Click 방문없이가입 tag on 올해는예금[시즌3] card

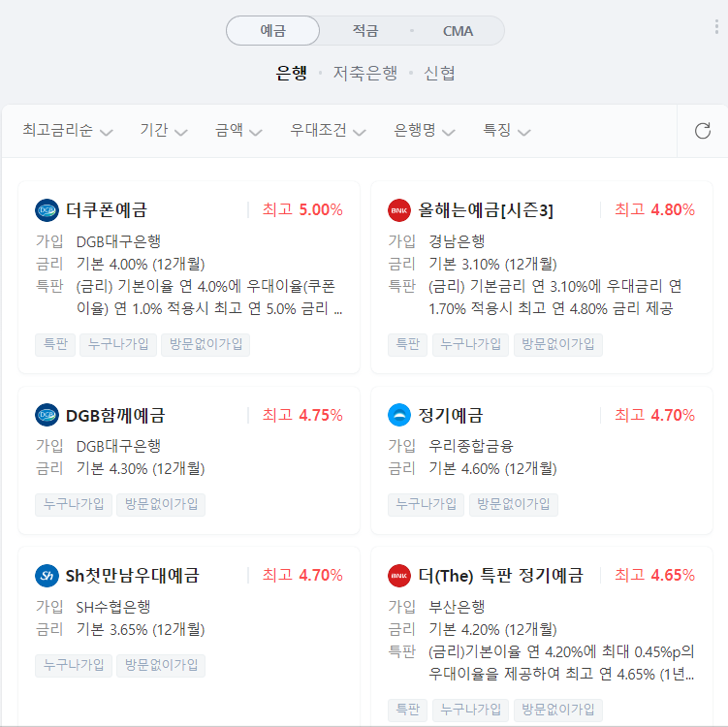[x=558, y=344]
